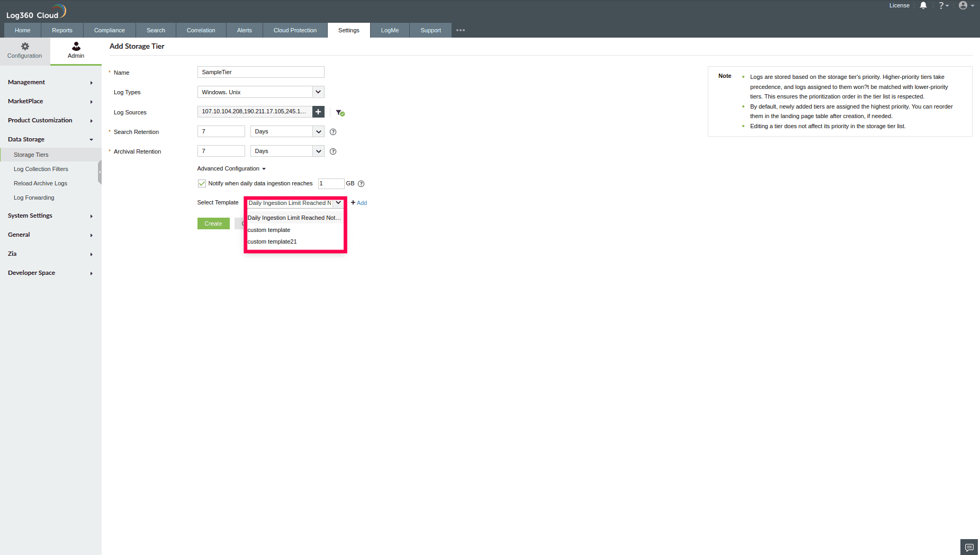Image resolution: width=980 pixels, height=555 pixels.
Task: Open the help icon after the GB field
Action: [361, 184]
